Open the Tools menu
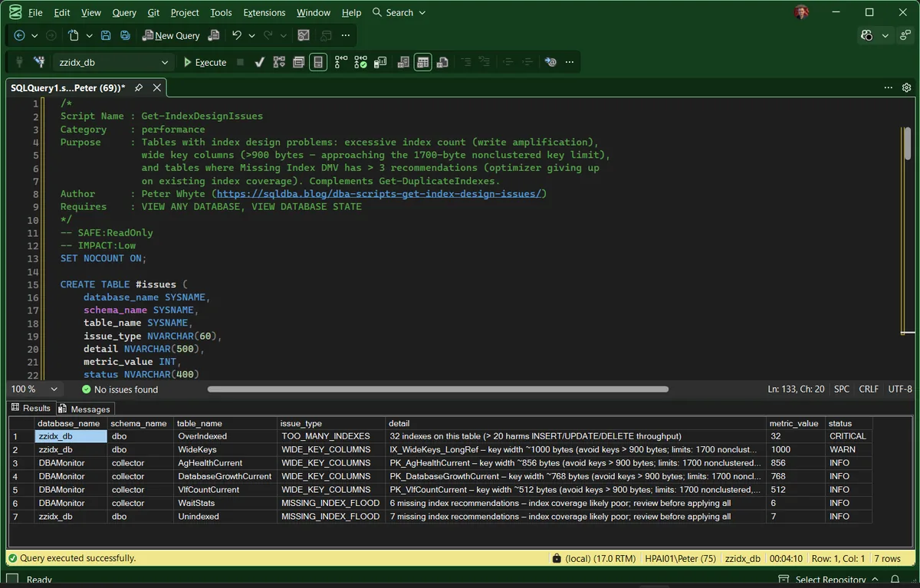The image size is (920, 588). click(221, 12)
